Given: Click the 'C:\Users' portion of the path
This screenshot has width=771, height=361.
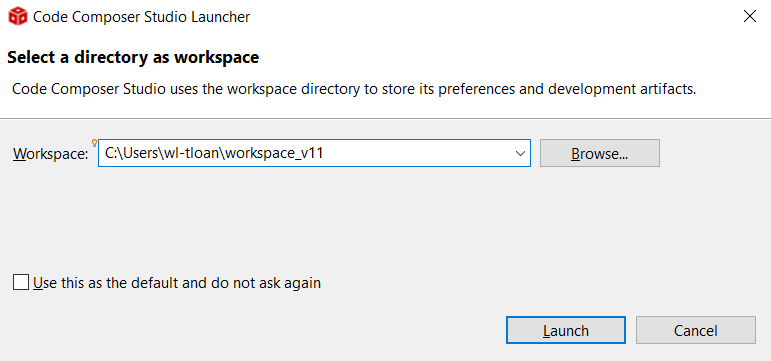Looking at the screenshot, I should coord(130,153).
